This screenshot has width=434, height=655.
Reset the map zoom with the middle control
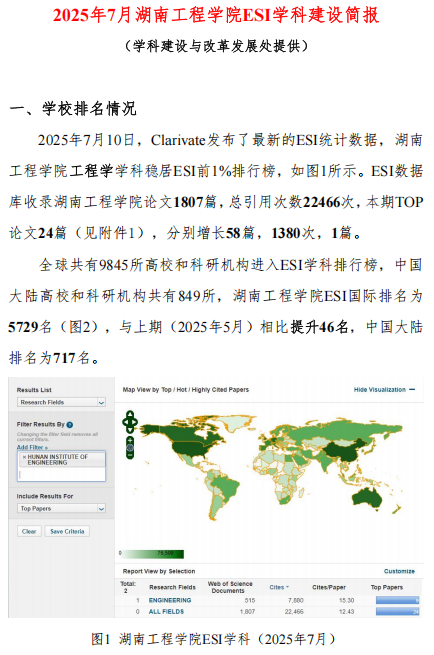click(130, 448)
